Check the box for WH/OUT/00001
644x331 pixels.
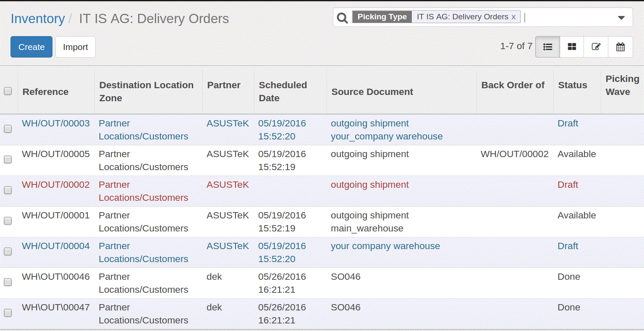coord(8,221)
